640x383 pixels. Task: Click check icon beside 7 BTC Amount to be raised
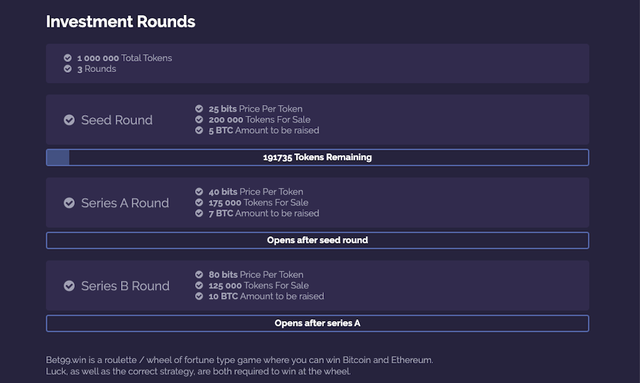coord(199,213)
